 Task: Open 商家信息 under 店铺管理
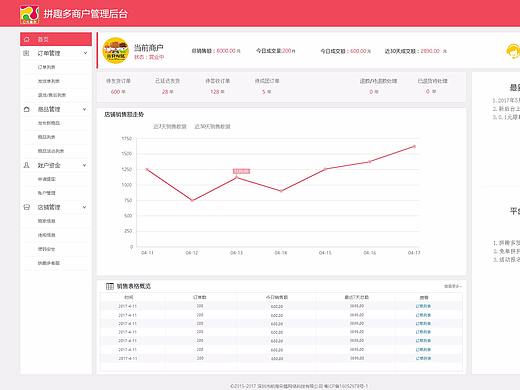46,221
